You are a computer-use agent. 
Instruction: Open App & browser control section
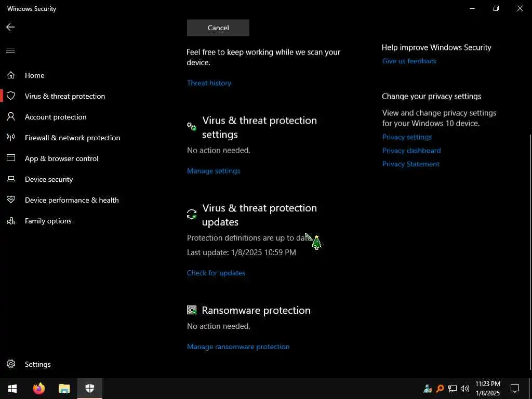(x=61, y=158)
